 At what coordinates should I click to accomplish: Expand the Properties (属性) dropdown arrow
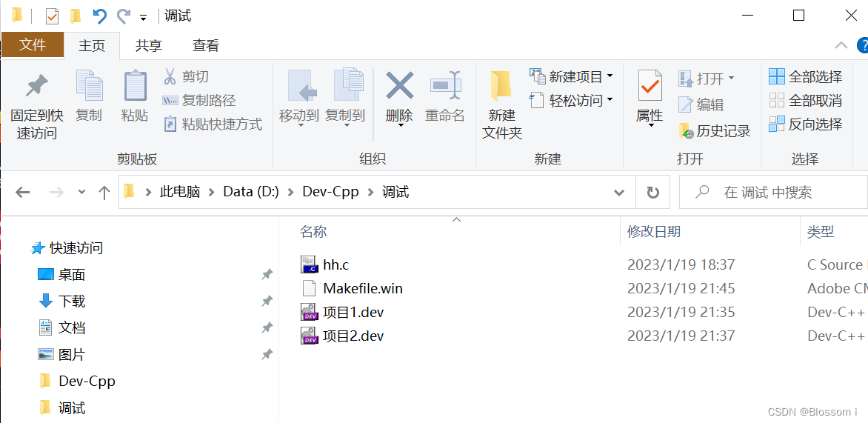coord(650,126)
